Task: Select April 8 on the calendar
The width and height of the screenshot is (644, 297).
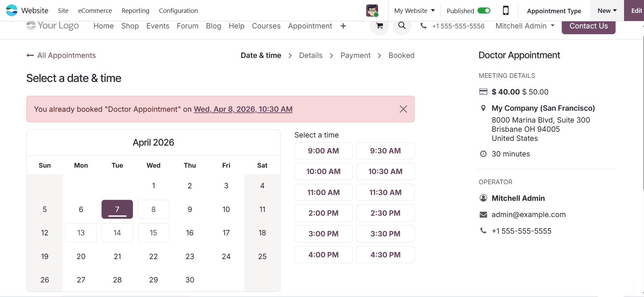Action: pyautogui.click(x=153, y=209)
